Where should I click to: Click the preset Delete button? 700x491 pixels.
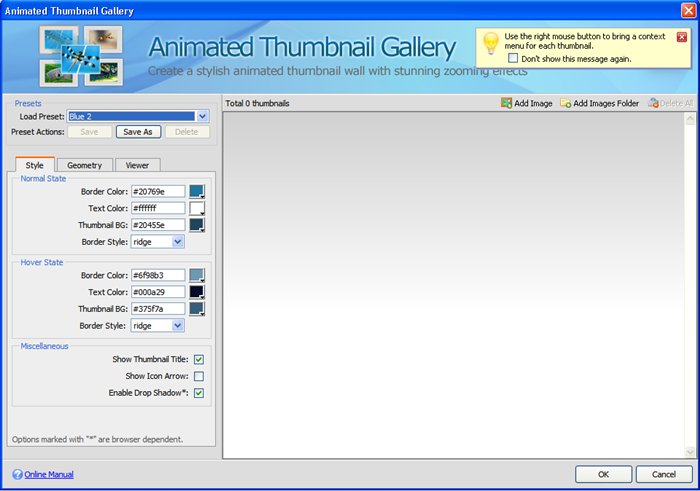187,132
